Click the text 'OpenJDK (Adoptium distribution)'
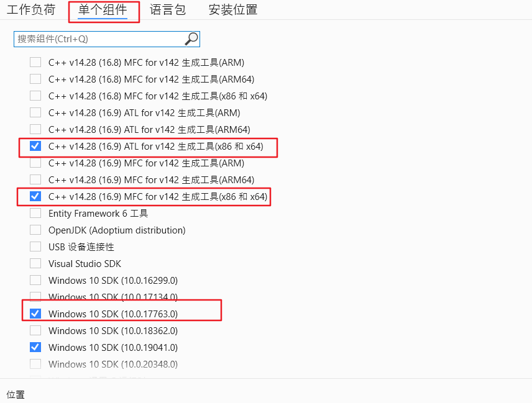The image size is (532, 403). [117, 230]
